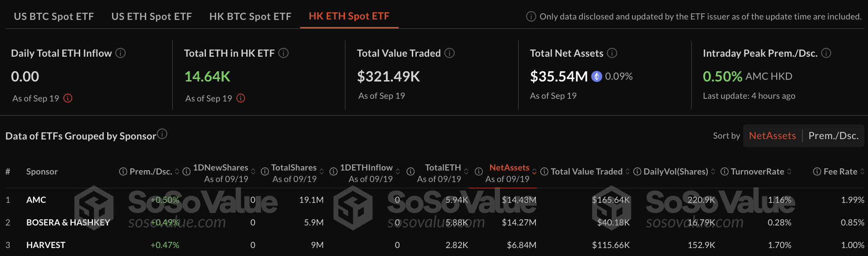Open the AMC sponsor row
868x256 pixels.
(434, 200)
